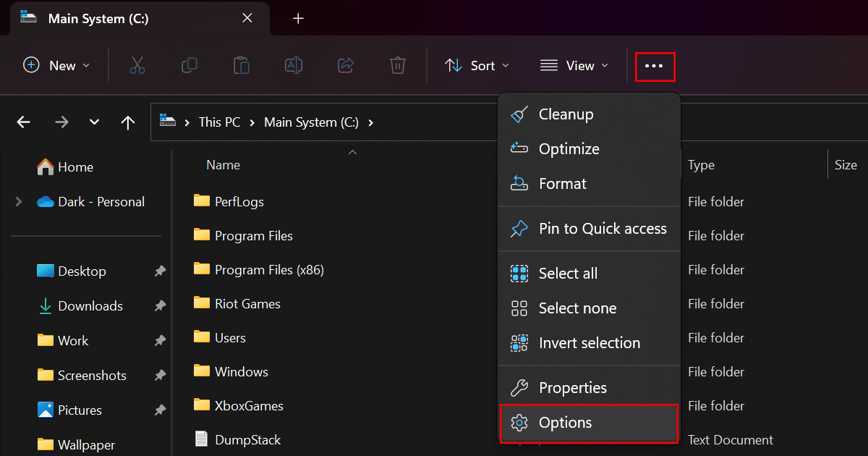Open the Sort dropdown menu
Screen dimensions: 868x456
pyautogui.click(x=477, y=66)
